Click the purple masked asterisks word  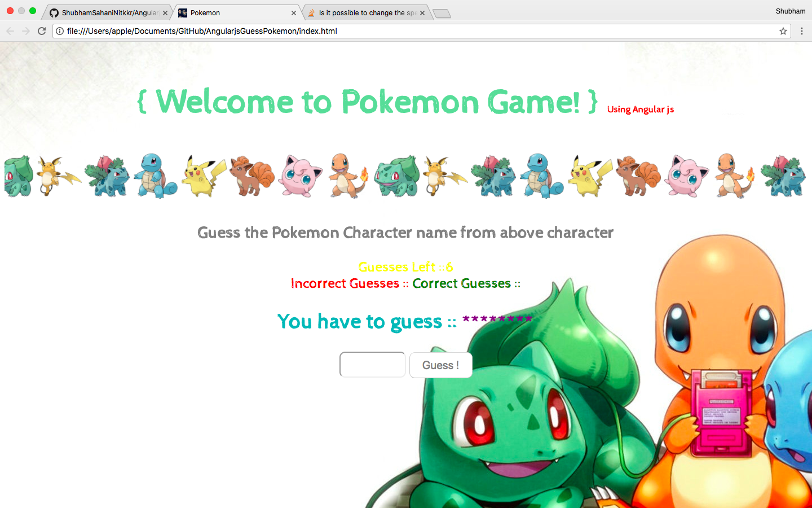[x=497, y=320]
